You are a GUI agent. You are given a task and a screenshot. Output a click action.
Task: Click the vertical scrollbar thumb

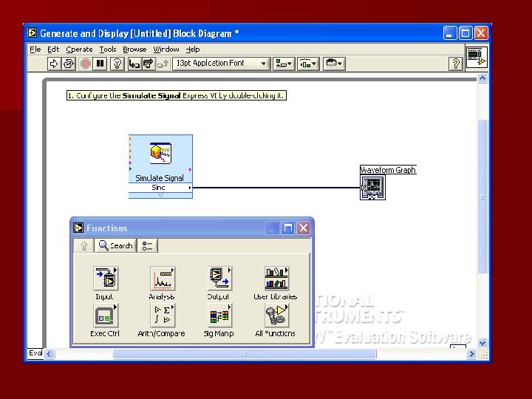click(482, 197)
